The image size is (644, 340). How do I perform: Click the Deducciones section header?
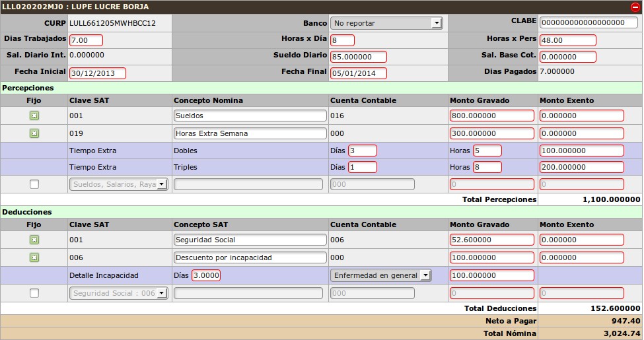[322, 212]
